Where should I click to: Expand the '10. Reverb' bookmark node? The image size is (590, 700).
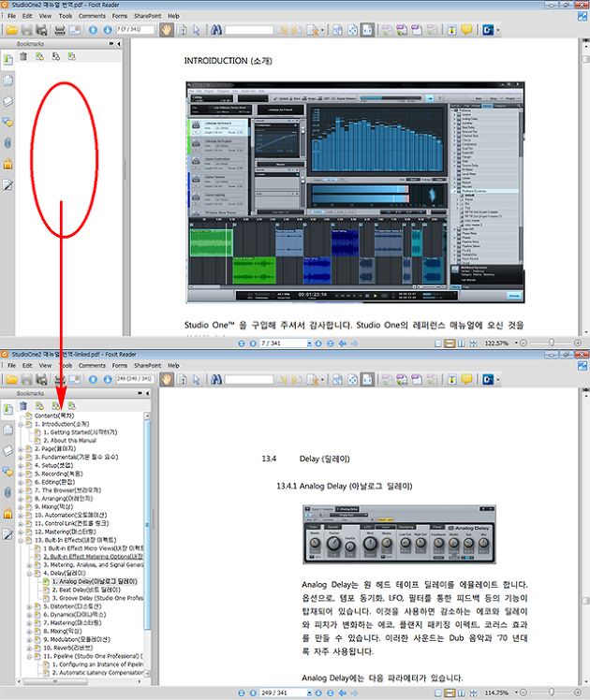[x=29, y=648]
